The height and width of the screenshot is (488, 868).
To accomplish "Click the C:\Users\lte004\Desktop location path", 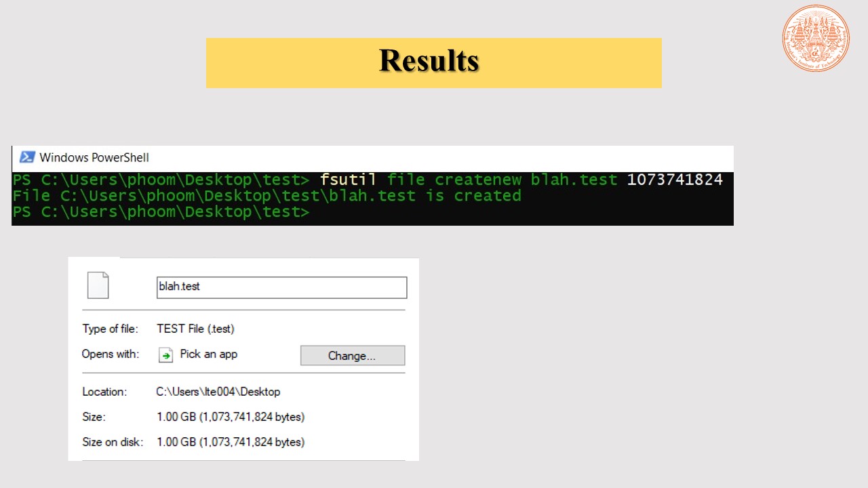I will [x=218, y=392].
